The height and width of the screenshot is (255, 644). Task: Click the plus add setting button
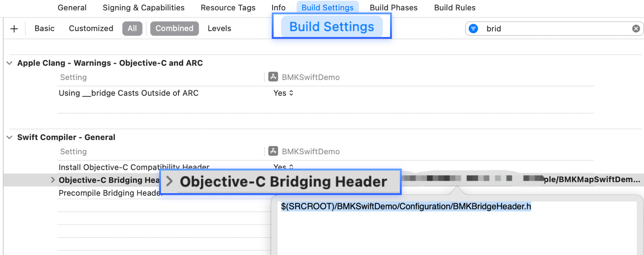pyautogui.click(x=14, y=29)
